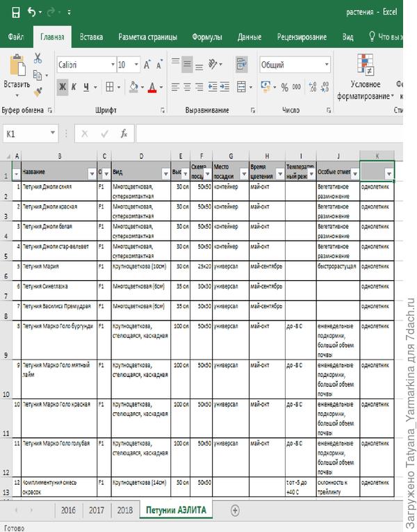This screenshot has height=532, width=417.
Task: Open the Calibri font name dropdown
Action: 113,65
